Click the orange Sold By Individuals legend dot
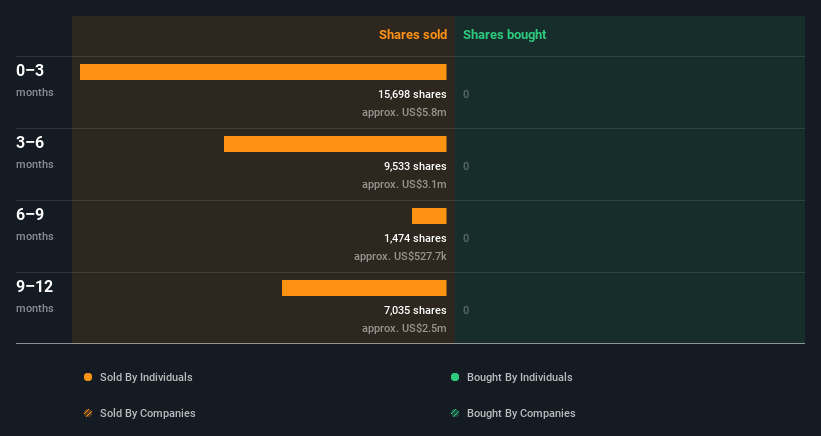This screenshot has width=821, height=436. (88, 377)
